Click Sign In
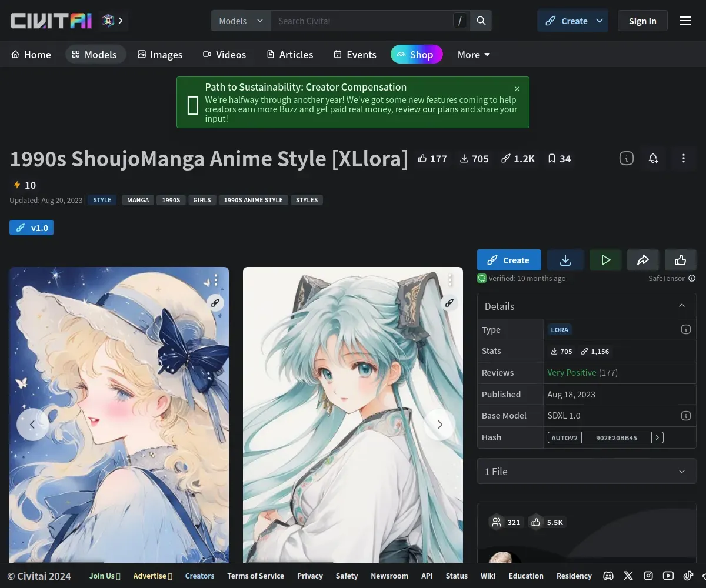This screenshot has height=588, width=706. pos(642,21)
